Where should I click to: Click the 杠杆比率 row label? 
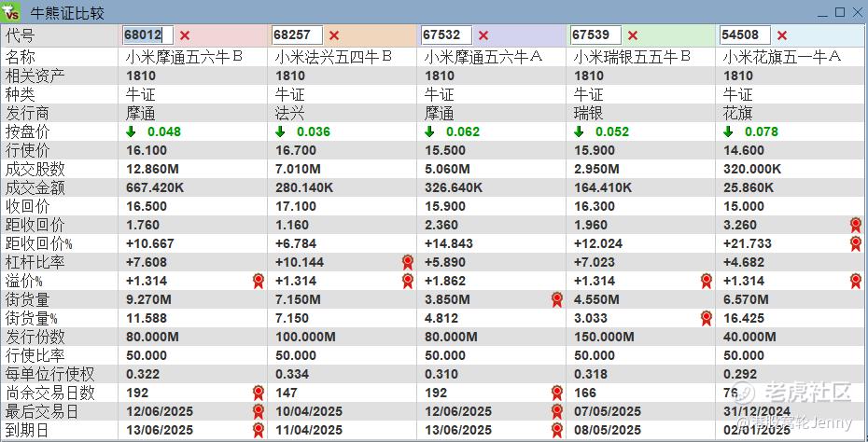pos(35,262)
